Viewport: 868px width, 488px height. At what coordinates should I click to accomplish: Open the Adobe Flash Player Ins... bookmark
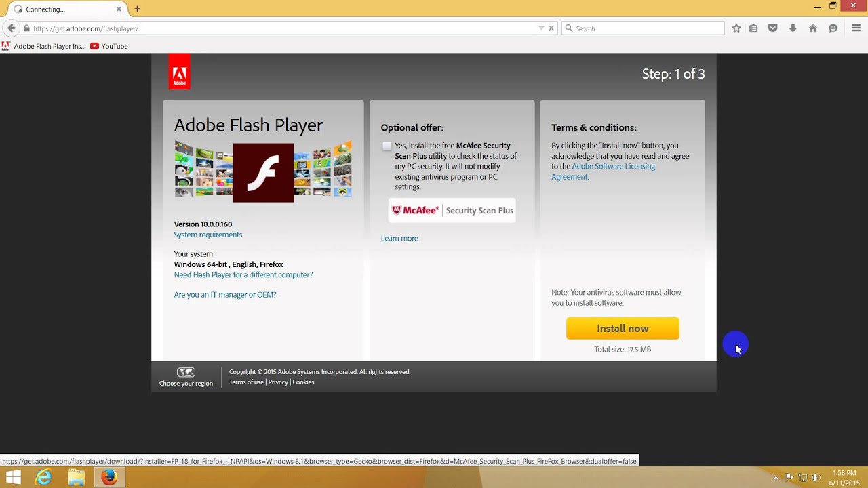click(x=44, y=46)
